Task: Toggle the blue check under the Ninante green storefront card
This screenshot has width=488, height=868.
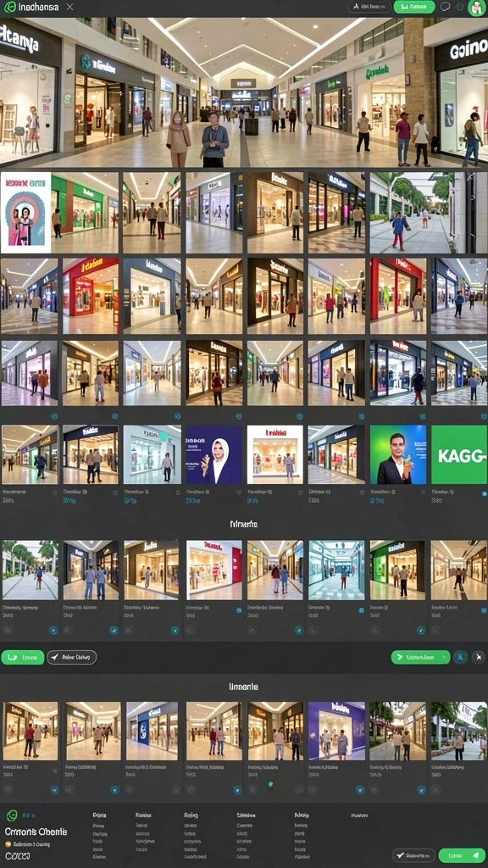Action: coord(421,630)
